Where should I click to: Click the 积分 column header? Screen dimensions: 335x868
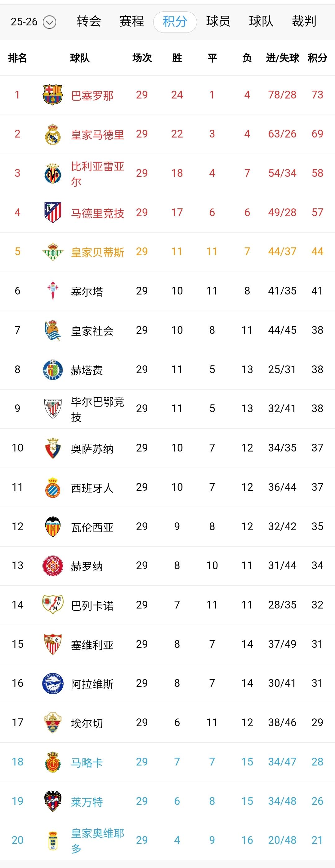tap(317, 58)
